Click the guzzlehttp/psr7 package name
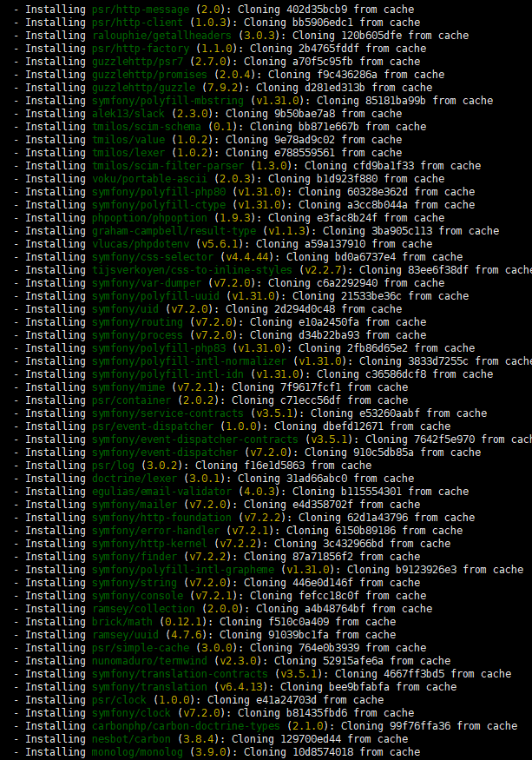532x760 pixels. pyautogui.click(x=138, y=62)
